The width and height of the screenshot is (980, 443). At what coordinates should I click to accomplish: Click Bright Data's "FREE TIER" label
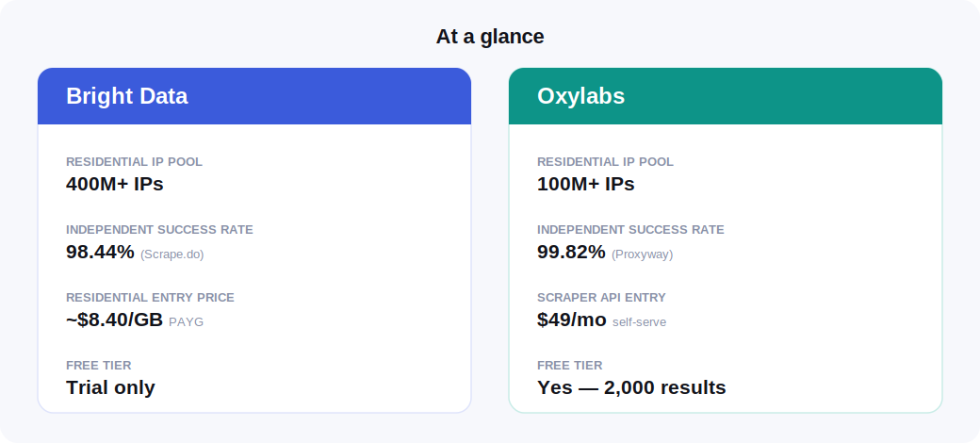[99, 366]
